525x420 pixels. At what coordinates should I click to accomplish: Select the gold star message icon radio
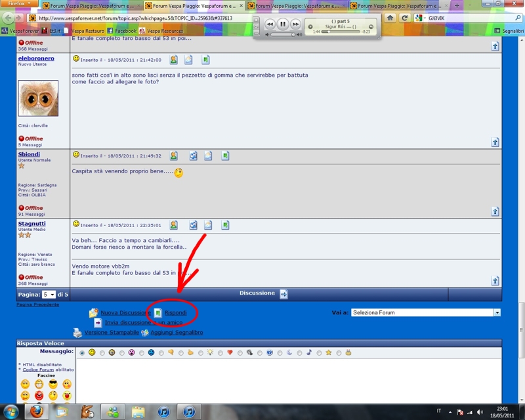pyautogui.click(x=319, y=353)
